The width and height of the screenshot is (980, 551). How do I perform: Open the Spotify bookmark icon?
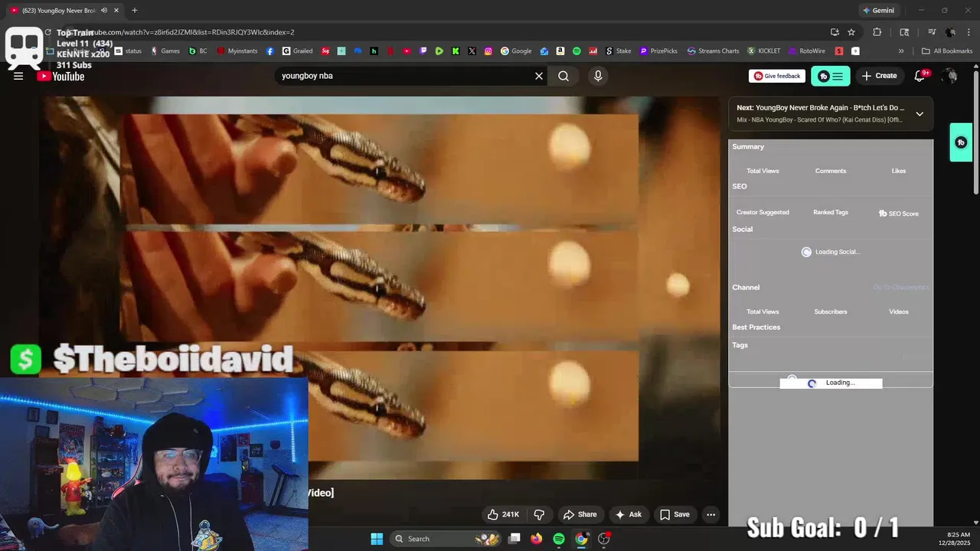tap(577, 51)
